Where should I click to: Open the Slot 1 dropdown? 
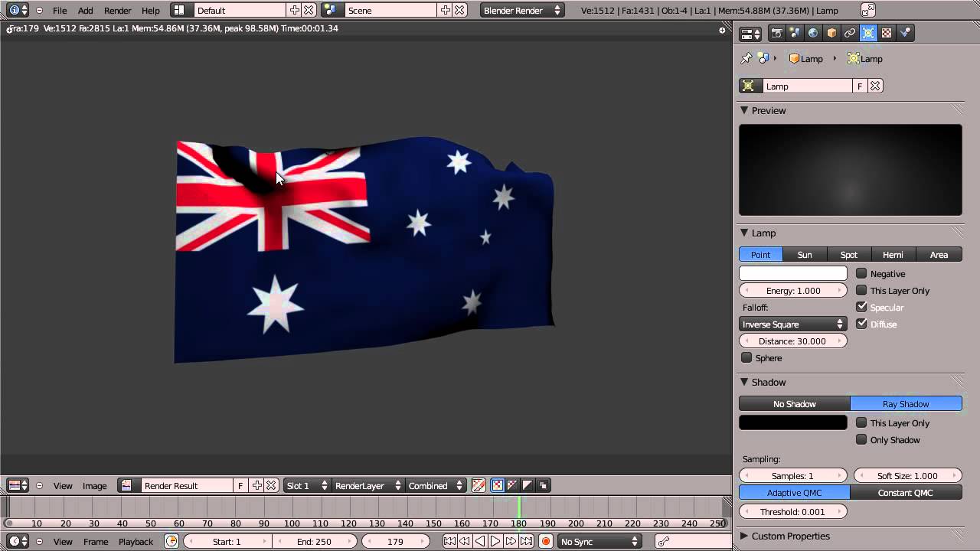coord(306,485)
